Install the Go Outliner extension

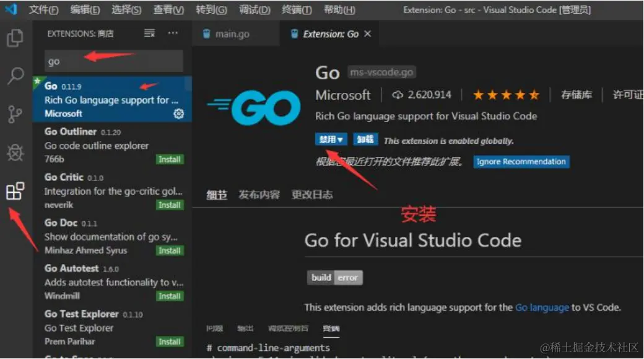pos(170,159)
